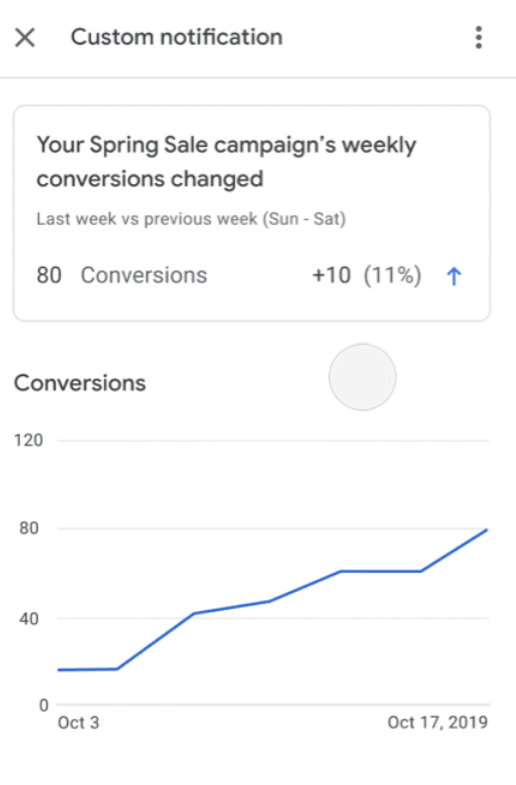
Task: Tap the Oct 3 start date label
Action: 79,722
